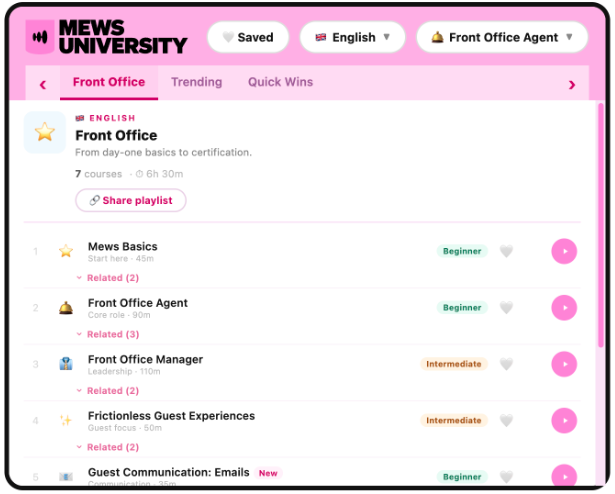Save Mews Basics with the heart toggle
The width and height of the screenshot is (615, 494).
(x=506, y=251)
